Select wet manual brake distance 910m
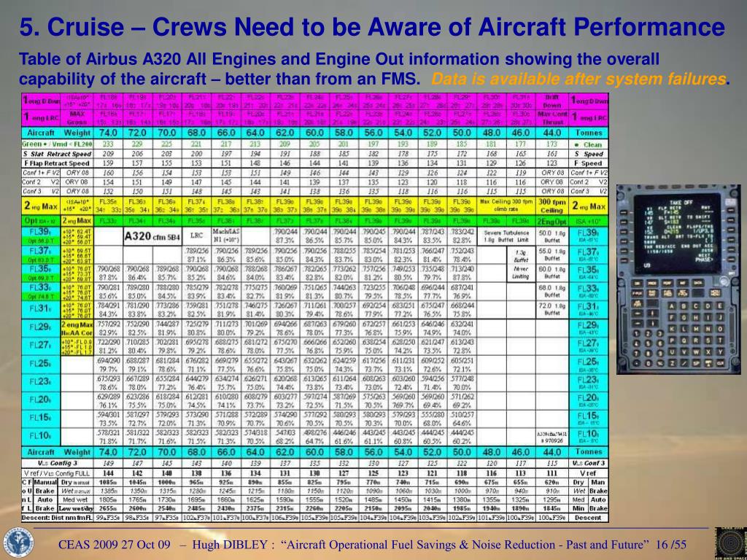Viewport: 747px width, 560px height. tap(552, 491)
